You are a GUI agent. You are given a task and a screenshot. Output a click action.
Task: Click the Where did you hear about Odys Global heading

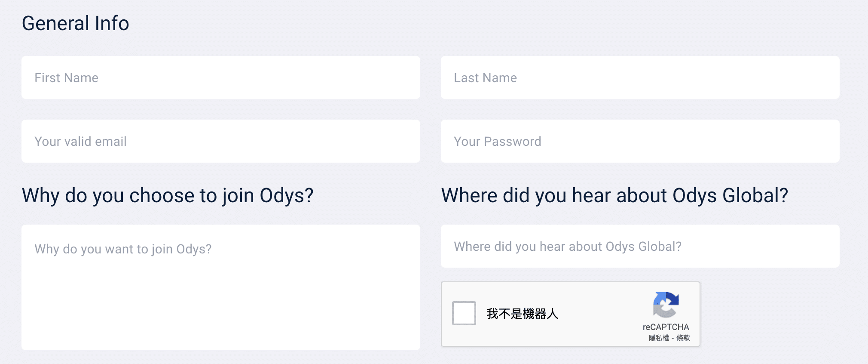[615, 196]
